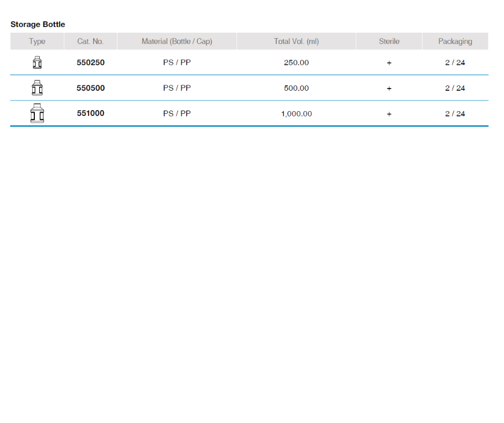Click the 500.00 total volume cell
This screenshot has height=423, width=504.
(x=297, y=88)
